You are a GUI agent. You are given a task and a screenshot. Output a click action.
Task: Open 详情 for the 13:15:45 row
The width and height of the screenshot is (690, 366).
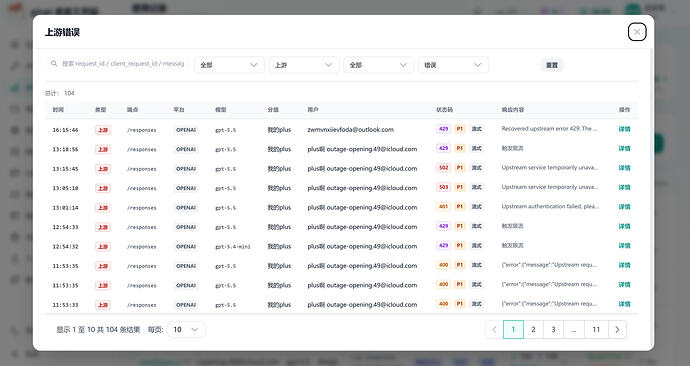624,168
